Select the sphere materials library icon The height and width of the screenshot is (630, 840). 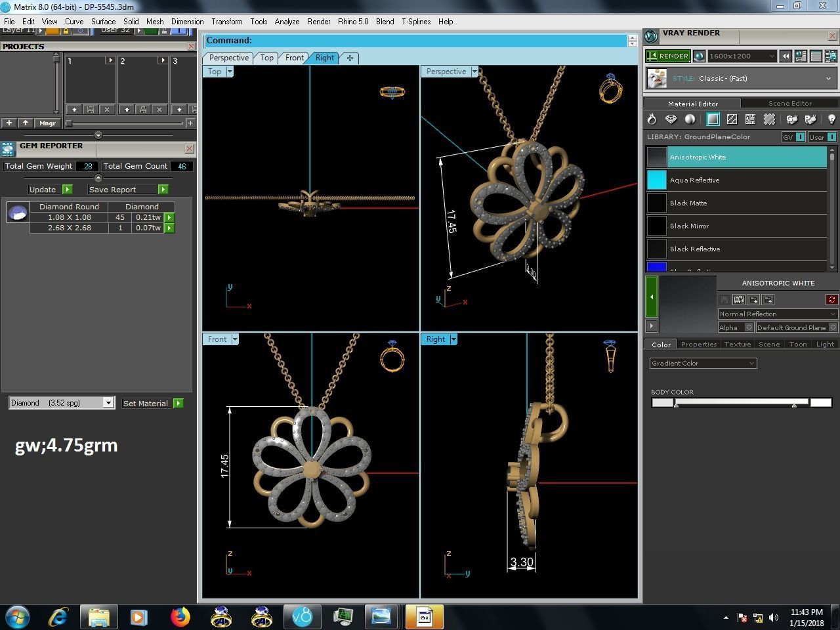pos(690,119)
